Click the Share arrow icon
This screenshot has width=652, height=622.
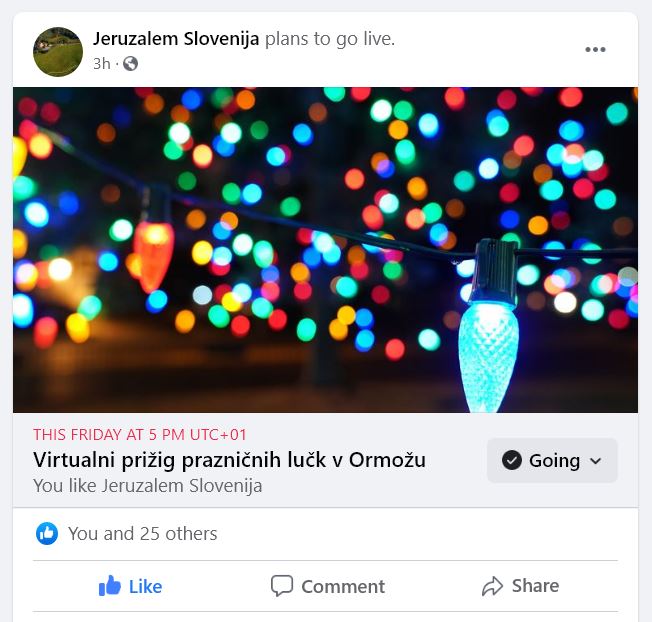pyautogui.click(x=492, y=586)
